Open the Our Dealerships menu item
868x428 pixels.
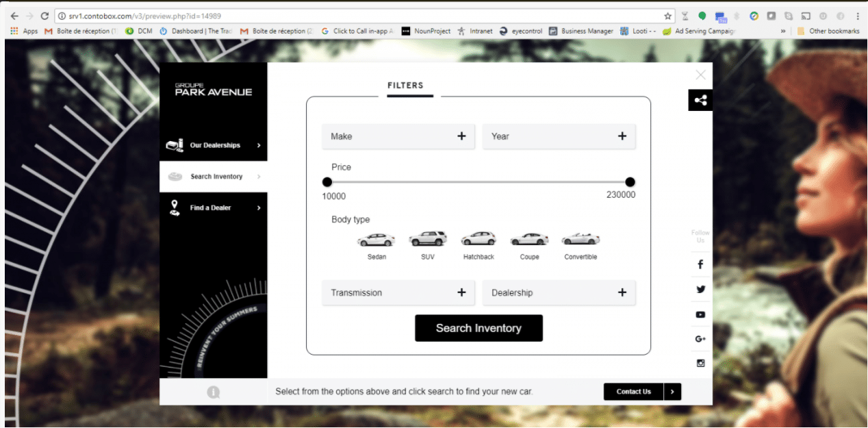[x=214, y=145]
